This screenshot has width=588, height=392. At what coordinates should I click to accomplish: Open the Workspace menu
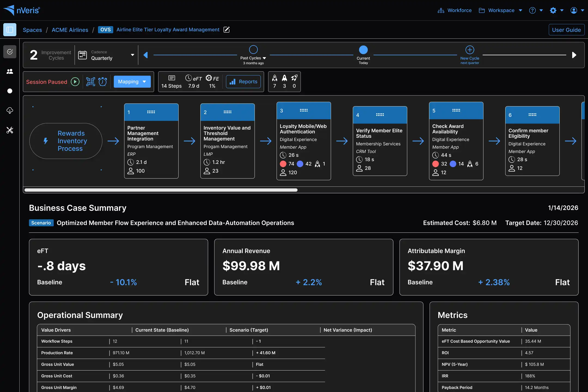tap(501, 10)
